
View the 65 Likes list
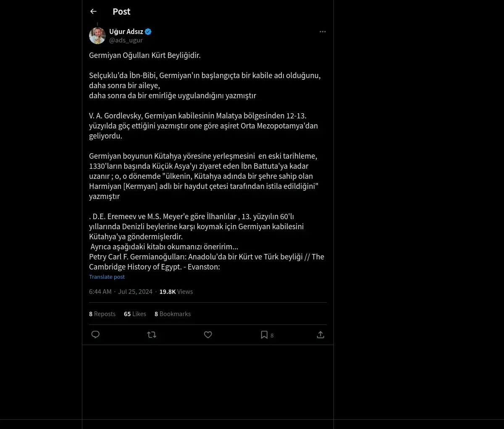[x=135, y=314]
